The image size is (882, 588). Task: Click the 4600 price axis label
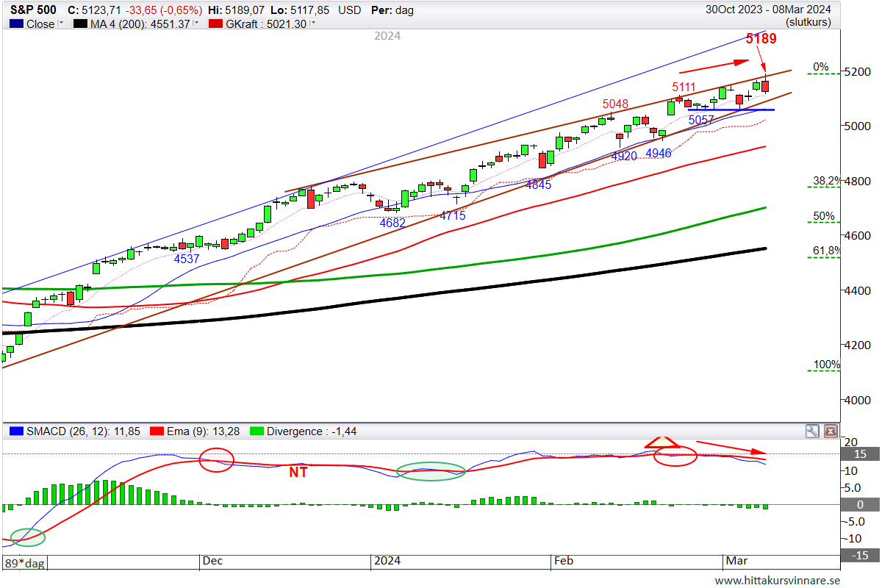[857, 236]
